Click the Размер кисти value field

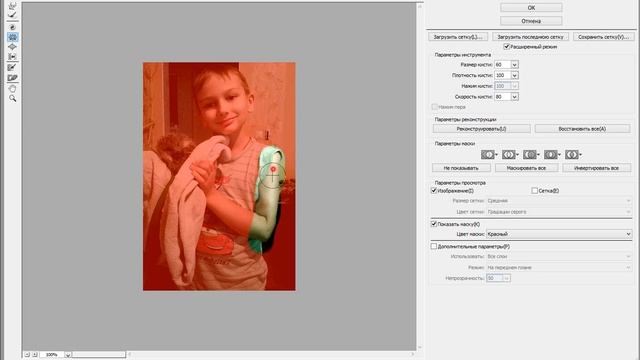point(502,64)
